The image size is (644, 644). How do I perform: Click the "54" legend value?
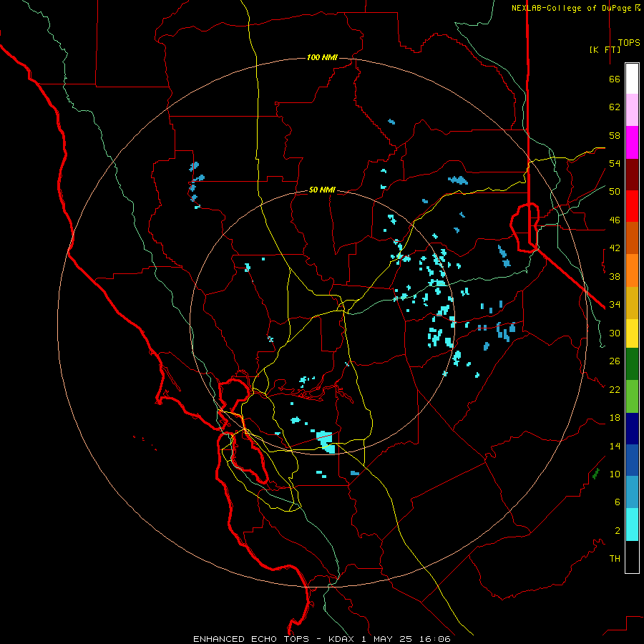tap(615, 163)
